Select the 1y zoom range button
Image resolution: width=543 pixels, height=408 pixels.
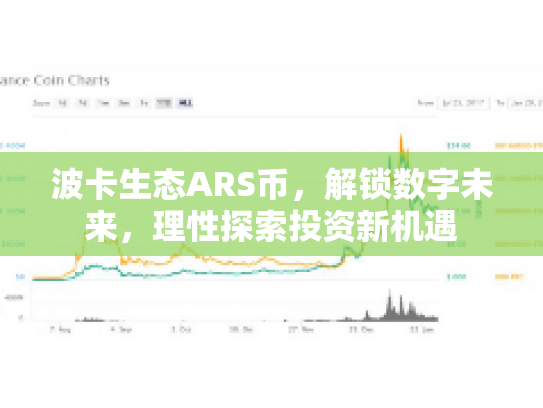(144, 103)
